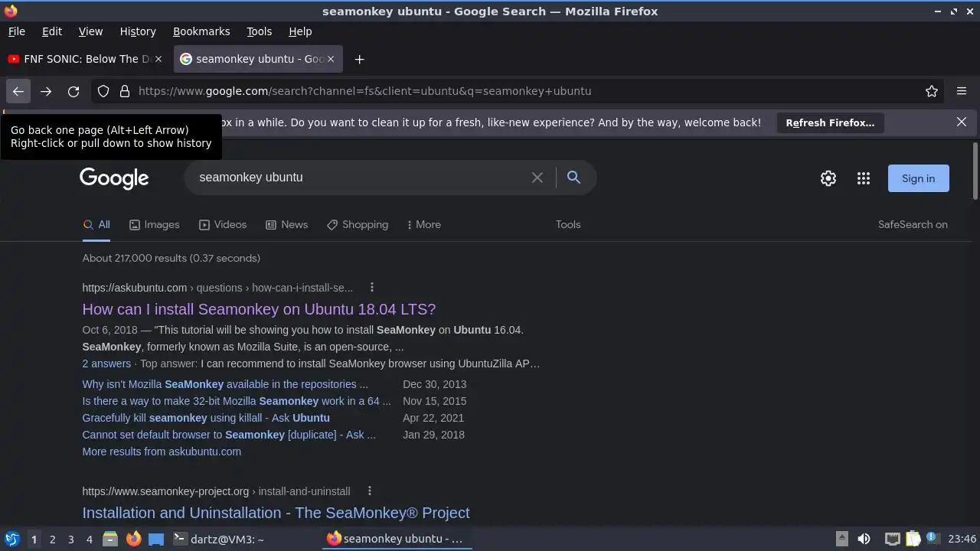
Task: Open the Tools menu in menu bar
Action: (259, 31)
